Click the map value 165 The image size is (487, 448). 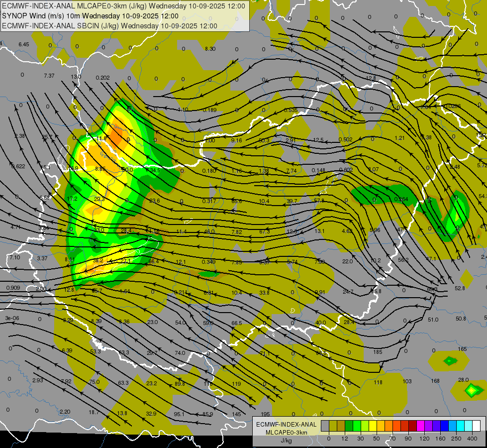tap(462, 349)
